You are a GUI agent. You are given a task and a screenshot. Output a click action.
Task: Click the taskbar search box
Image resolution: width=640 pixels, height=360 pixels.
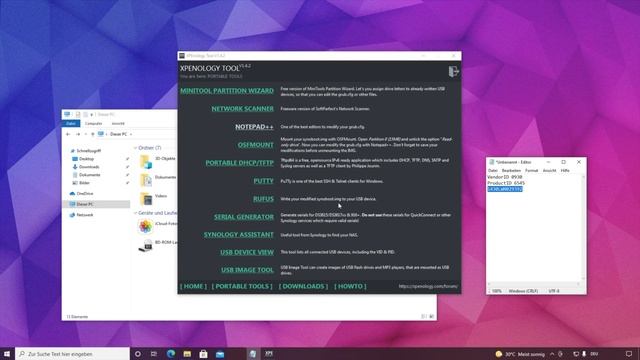tap(72, 353)
